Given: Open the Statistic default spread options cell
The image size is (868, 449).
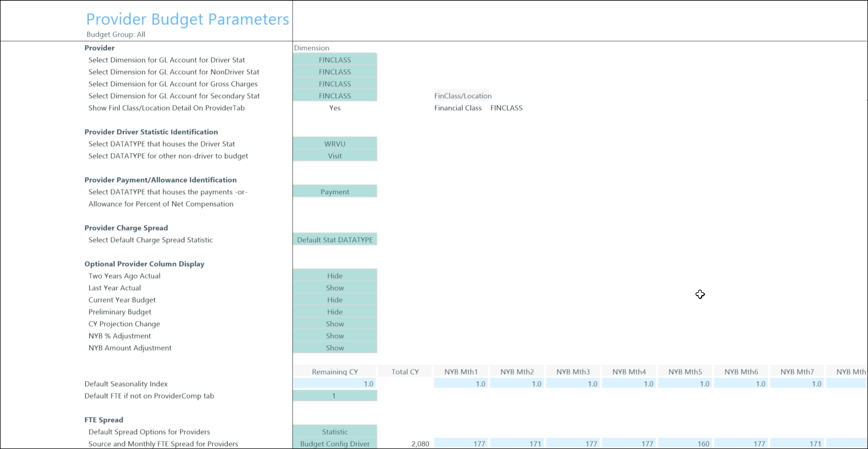Looking at the screenshot, I should pos(334,432).
